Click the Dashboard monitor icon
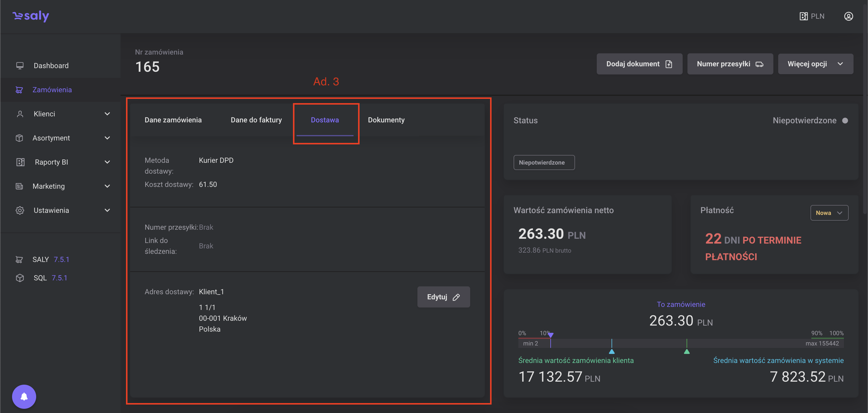Screen dimensions: 868x413 click(20, 65)
